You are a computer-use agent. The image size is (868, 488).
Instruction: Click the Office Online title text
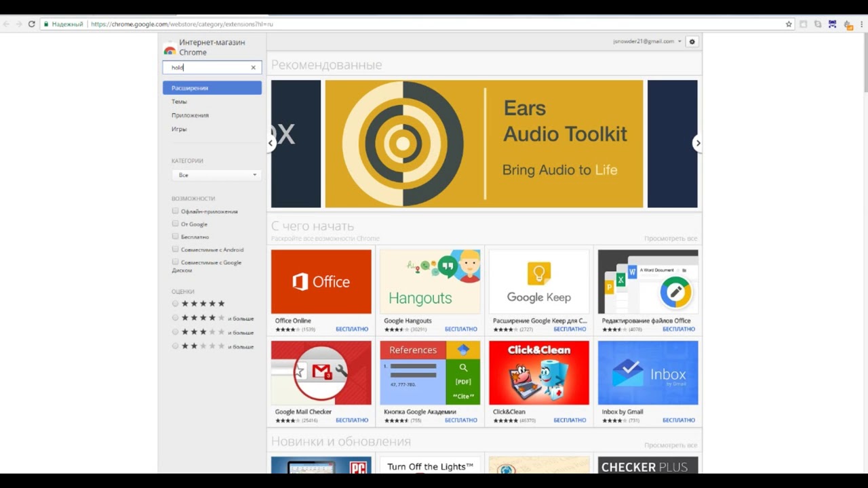(x=293, y=321)
